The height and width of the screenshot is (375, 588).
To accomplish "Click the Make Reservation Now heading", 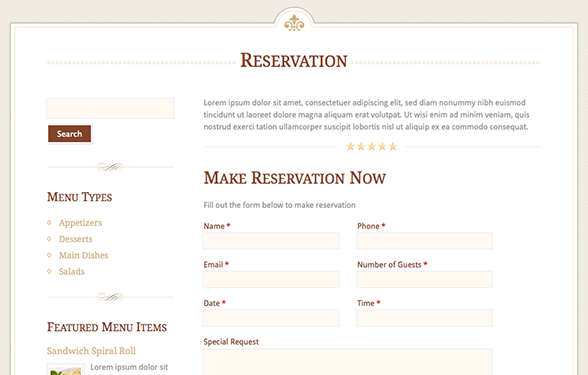I will pos(294,178).
